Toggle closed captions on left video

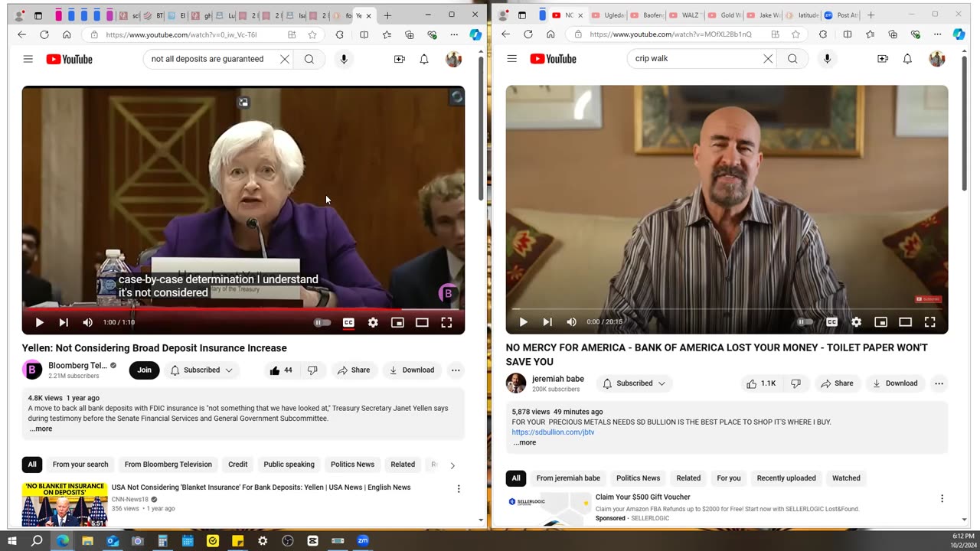click(x=348, y=322)
